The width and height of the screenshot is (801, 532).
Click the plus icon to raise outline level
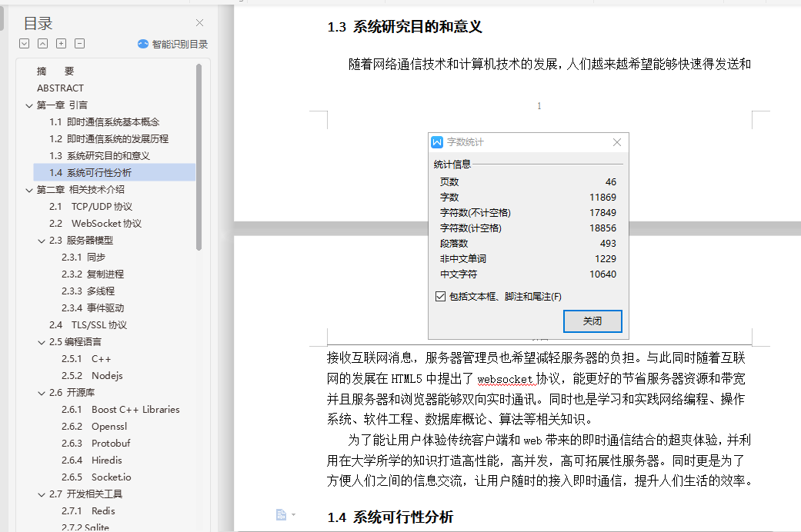62,44
